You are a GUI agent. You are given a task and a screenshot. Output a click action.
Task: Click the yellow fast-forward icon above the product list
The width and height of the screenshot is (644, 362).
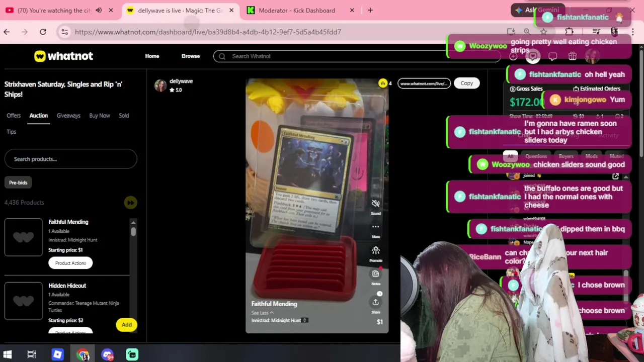tap(130, 203)
